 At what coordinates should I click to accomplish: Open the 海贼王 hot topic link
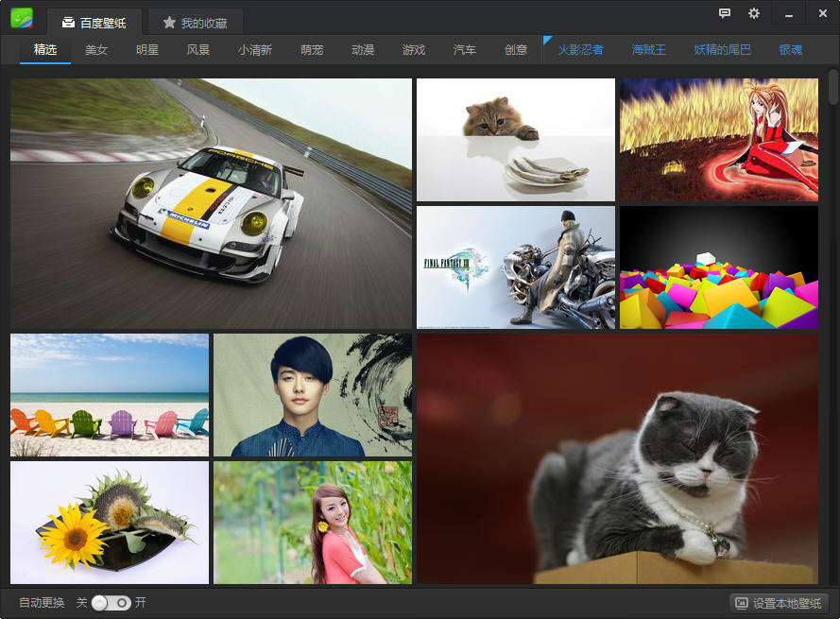click(x=648, y=50)
